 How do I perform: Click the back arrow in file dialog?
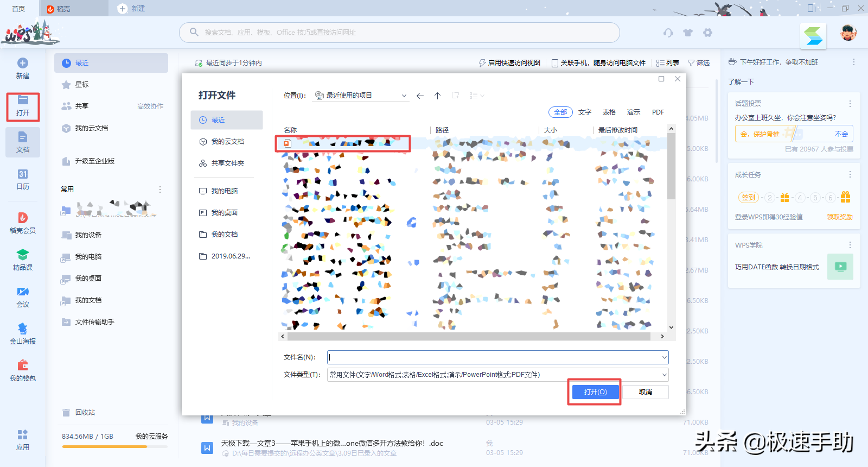[420, 96]
